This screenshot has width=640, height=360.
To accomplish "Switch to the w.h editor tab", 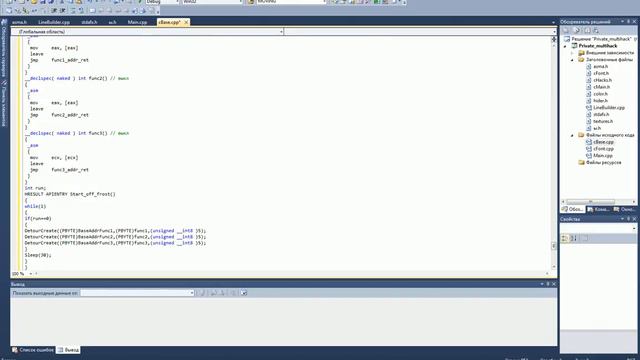I will pos(112,22).
